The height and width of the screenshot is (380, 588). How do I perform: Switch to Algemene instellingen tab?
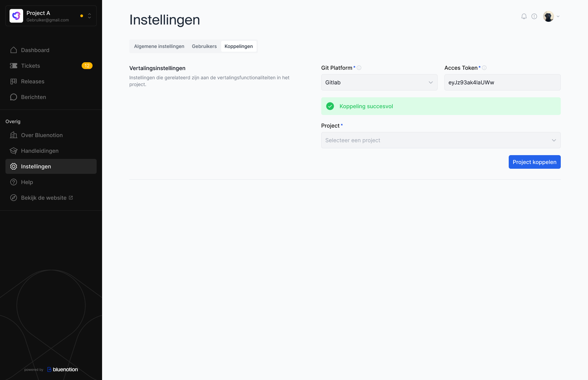pos(159,46)
